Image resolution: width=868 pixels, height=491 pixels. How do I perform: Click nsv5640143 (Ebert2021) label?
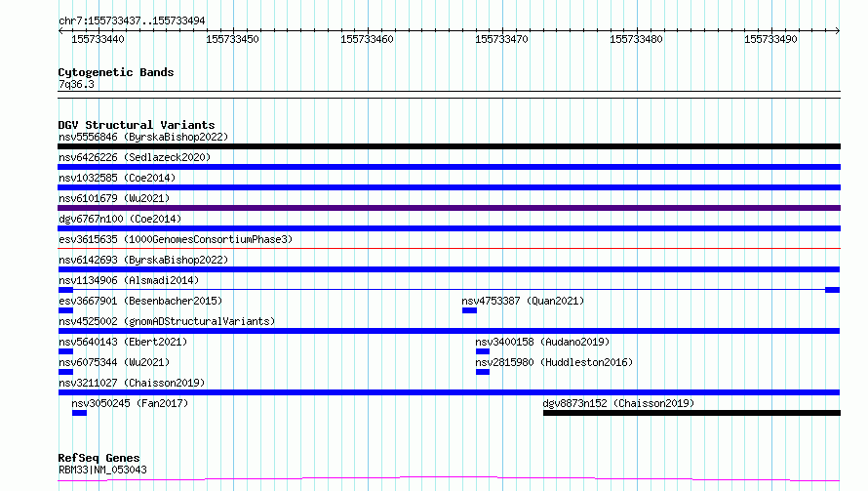(123, 342)
